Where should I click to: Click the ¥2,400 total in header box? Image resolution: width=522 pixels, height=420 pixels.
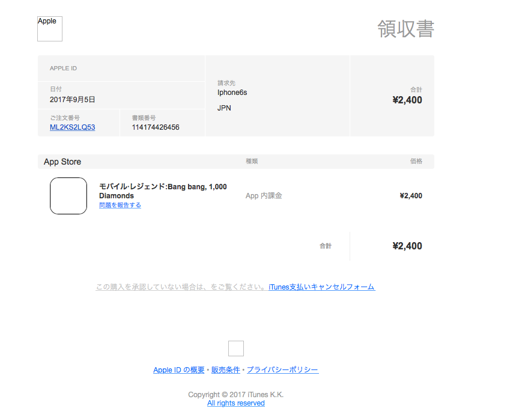[x=407, y=100]
